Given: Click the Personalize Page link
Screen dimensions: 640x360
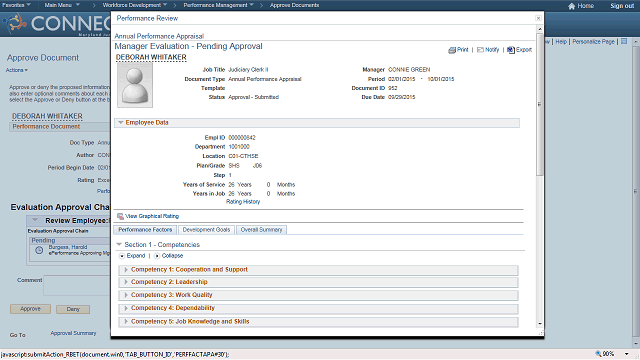Looking at the screenshot, I should 593,42.
